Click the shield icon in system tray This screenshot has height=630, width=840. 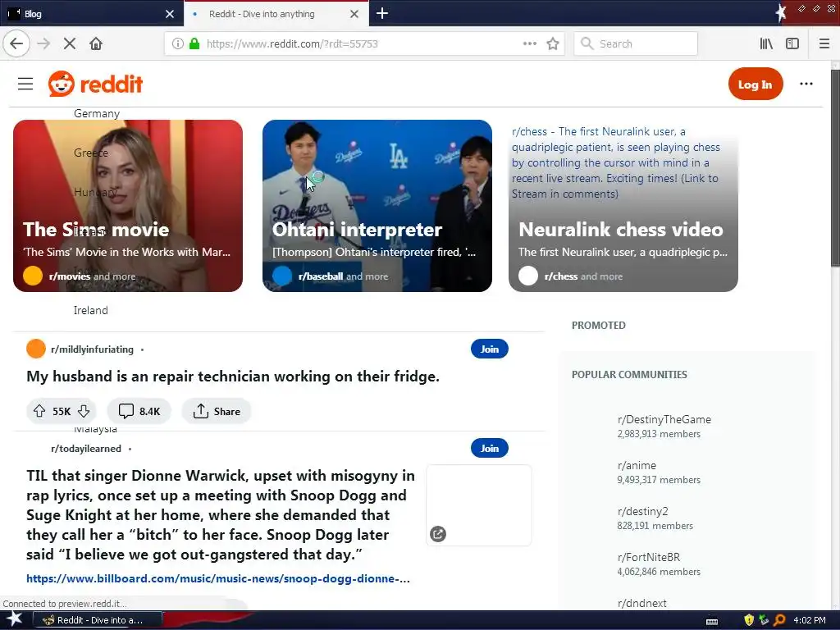click(748, 620)
